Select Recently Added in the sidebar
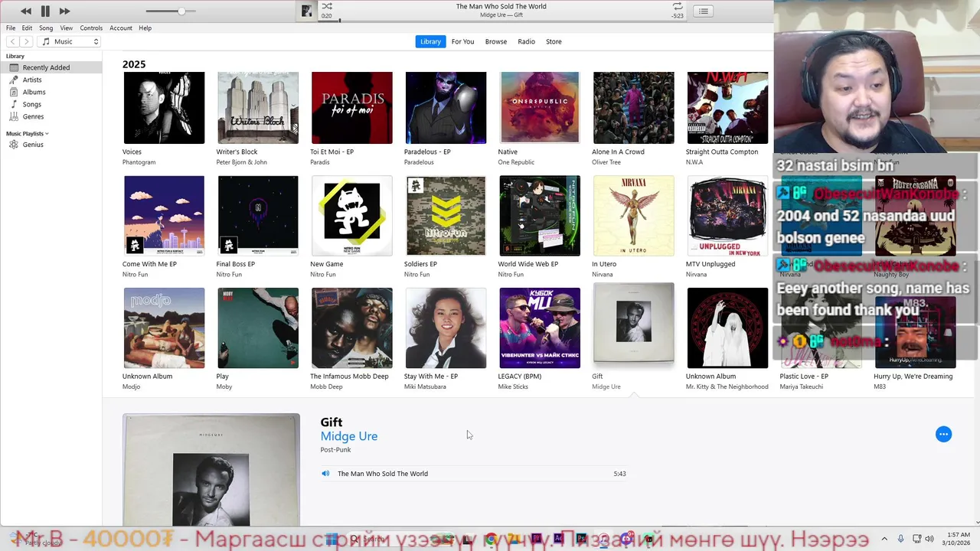This screenshot has width=980, height=551. coord(51,67)
